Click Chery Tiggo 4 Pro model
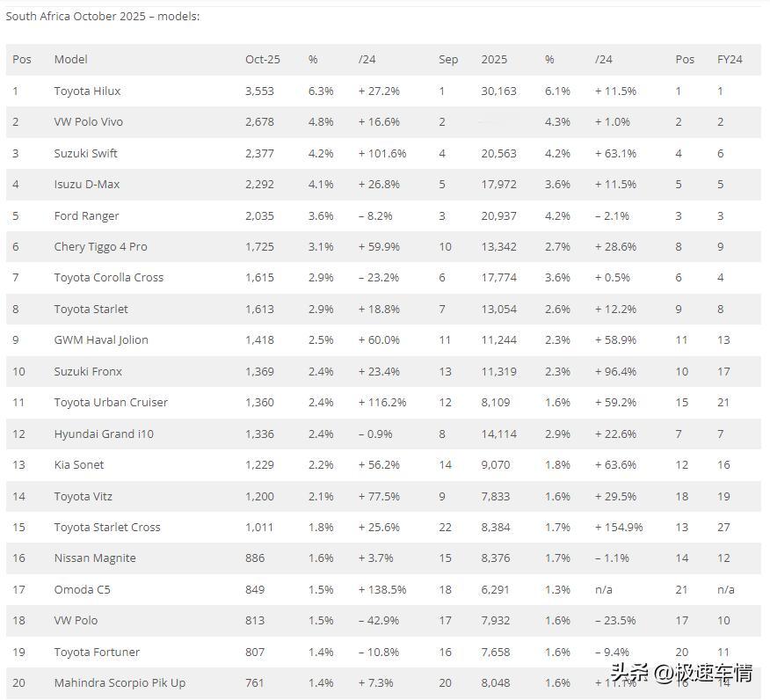The image size is (770, 700). [x=100, y=247]
